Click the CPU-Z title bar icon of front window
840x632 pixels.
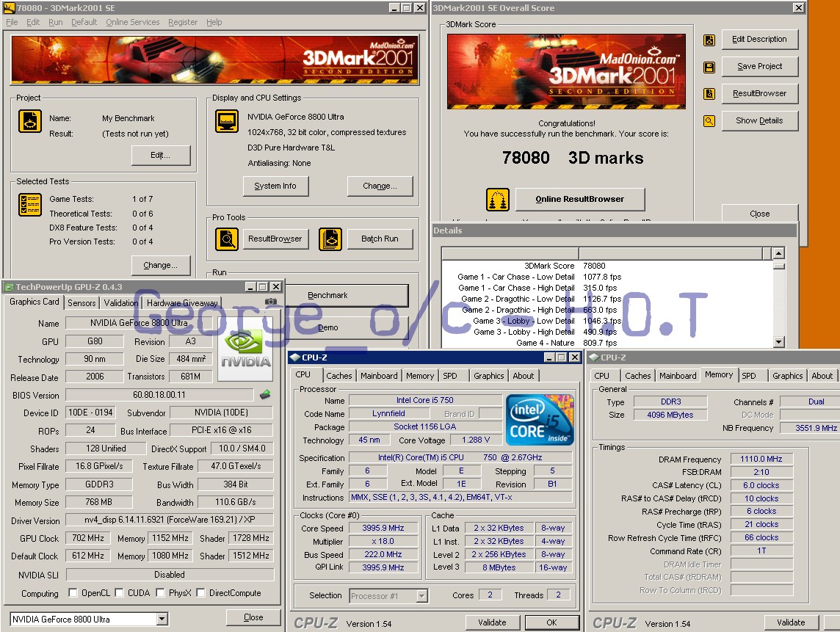tap(294, 357)
